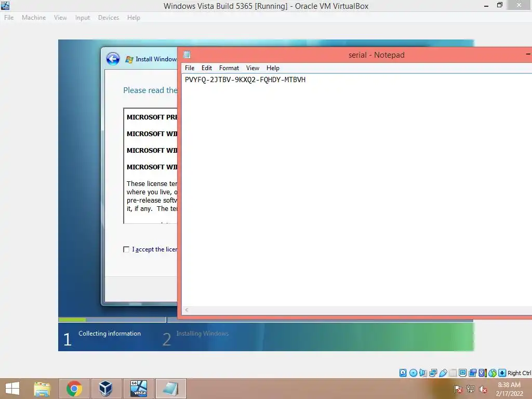Check the I accept the license terms box

(x=126, y=249)
